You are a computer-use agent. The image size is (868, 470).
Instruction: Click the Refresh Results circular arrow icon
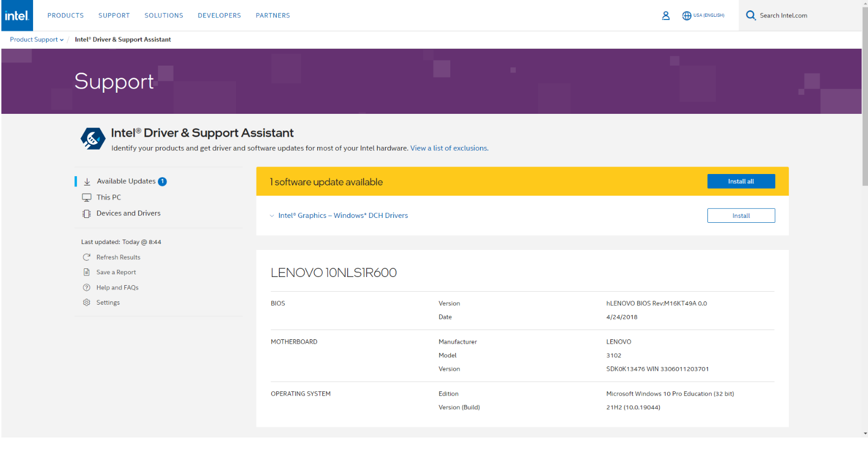pyautogui.click(x=86, y=257)
